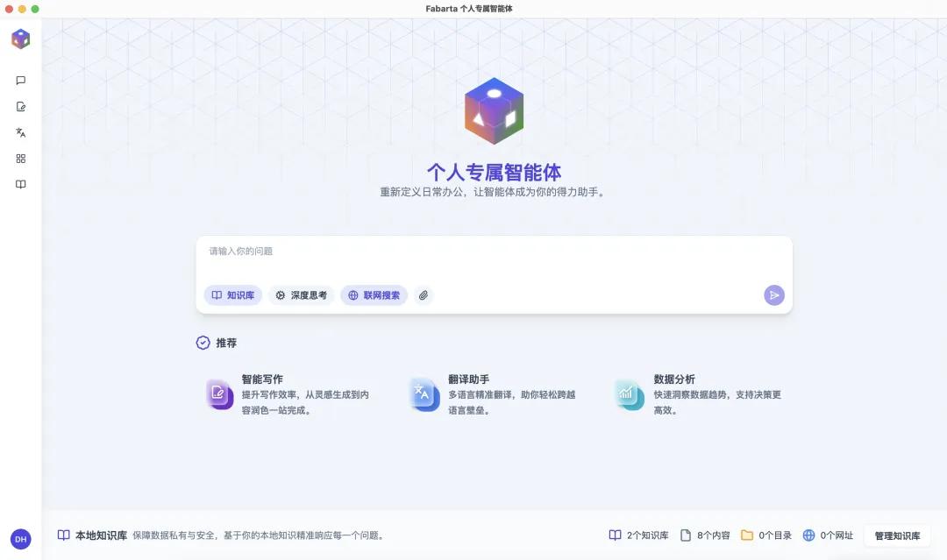Viewport: 947px width, 560px height.
Task: Open the translate icon in left sidebar
Action: 20,132
